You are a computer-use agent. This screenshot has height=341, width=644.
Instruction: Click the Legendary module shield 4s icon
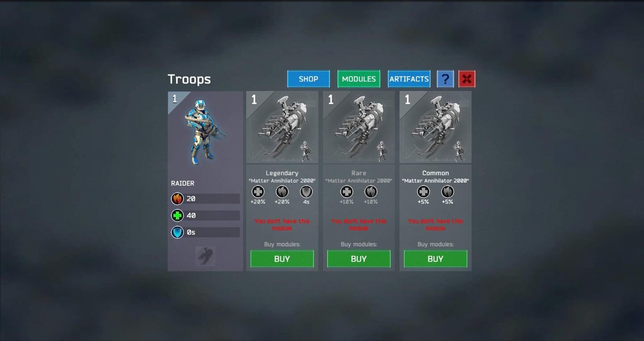[x=306, y=192]
